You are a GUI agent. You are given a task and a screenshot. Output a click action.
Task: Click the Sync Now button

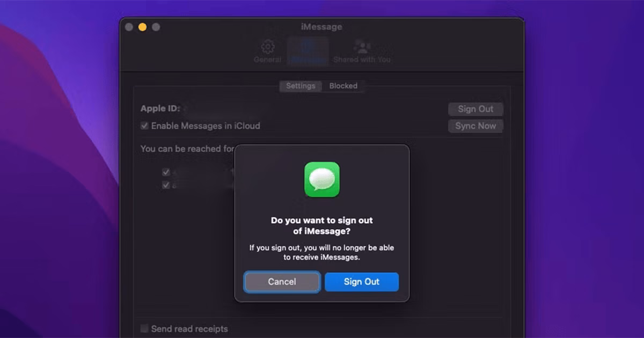pos(475,126)
